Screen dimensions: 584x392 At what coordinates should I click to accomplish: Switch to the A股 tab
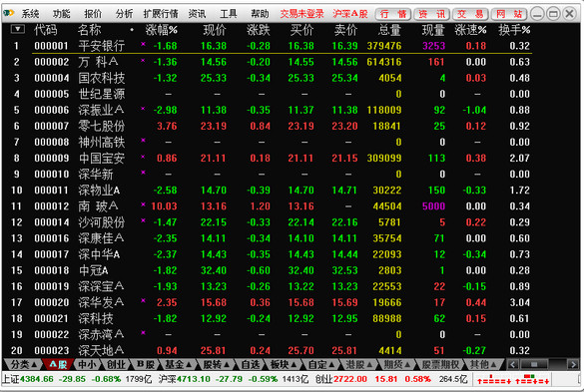pyautogui.click(x=58, y=364)
